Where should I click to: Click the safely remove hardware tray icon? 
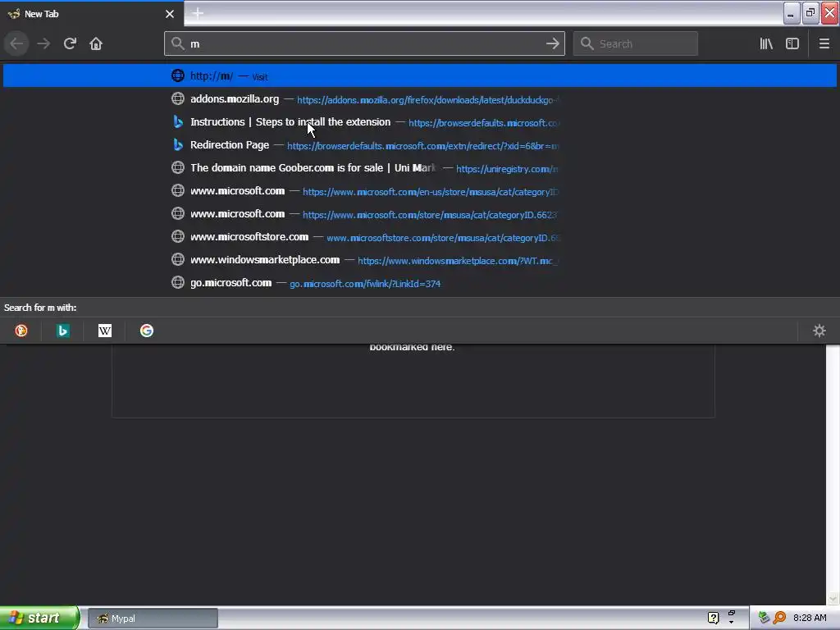764,618
